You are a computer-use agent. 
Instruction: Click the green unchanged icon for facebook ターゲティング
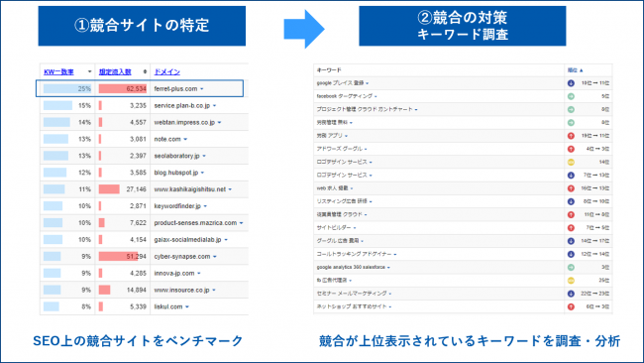571,96
